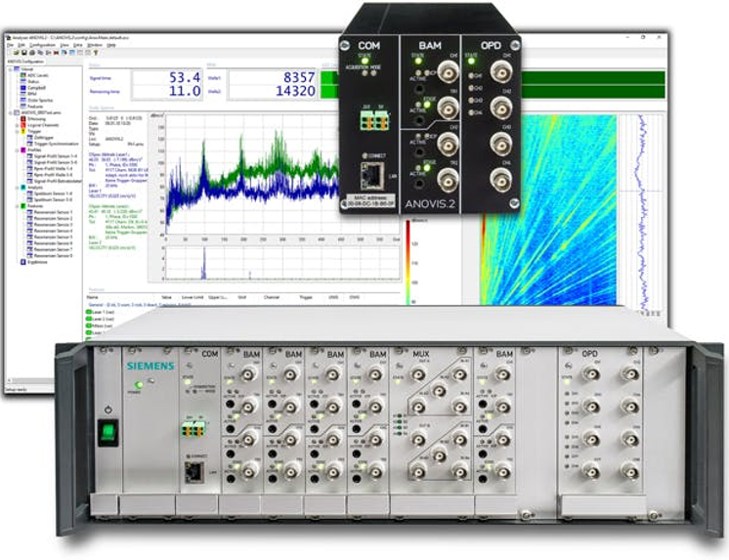Select Resonanzen Sensor 1
Image resolution: width=729 pixels, height=560 pixels.
53,212
